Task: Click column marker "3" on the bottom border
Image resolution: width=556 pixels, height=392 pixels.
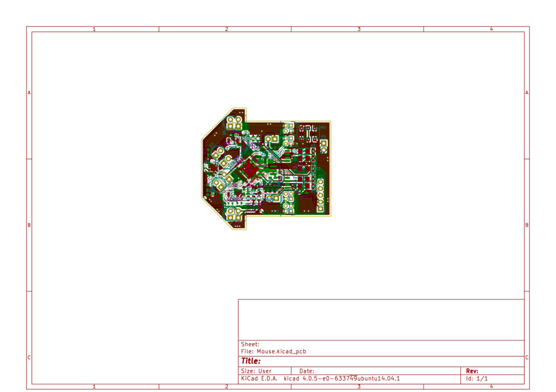Action: pyautogui.click(x=359, y=387)
